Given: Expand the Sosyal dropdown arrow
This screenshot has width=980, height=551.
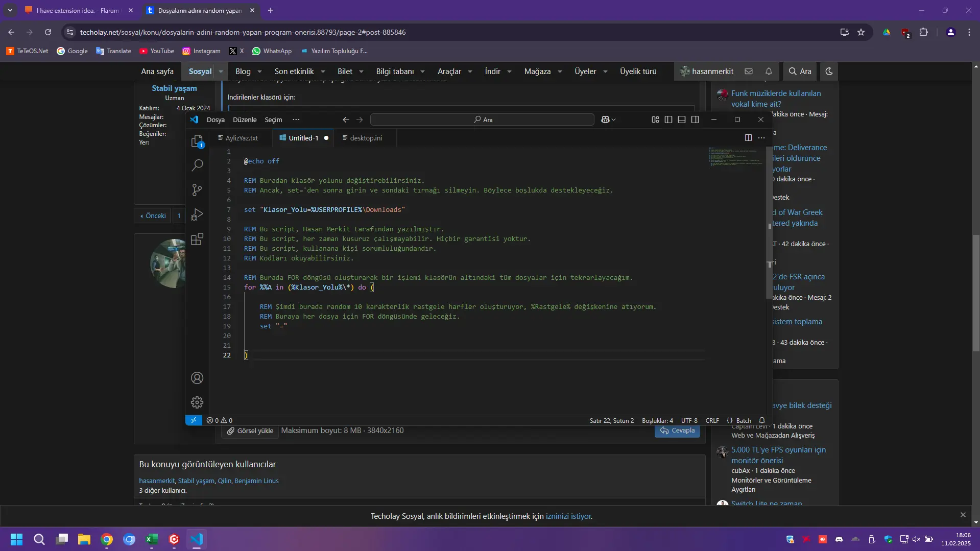Looking at the screenshot, I should point(221,71).
